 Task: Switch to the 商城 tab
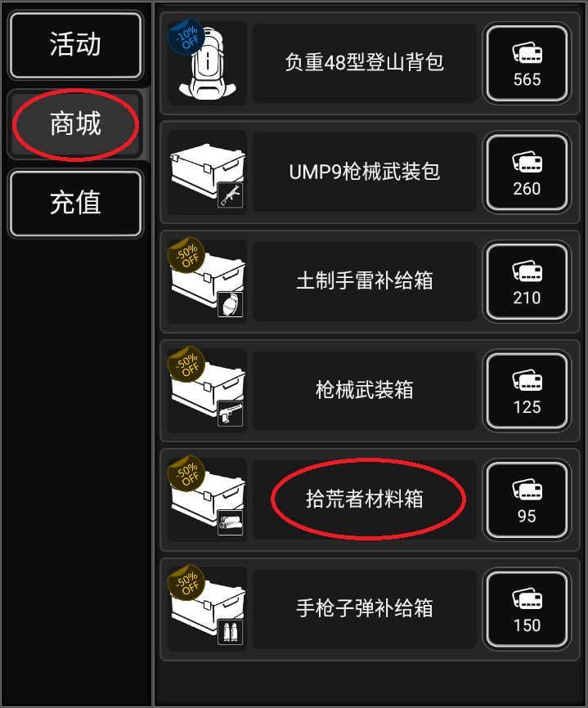75,124
